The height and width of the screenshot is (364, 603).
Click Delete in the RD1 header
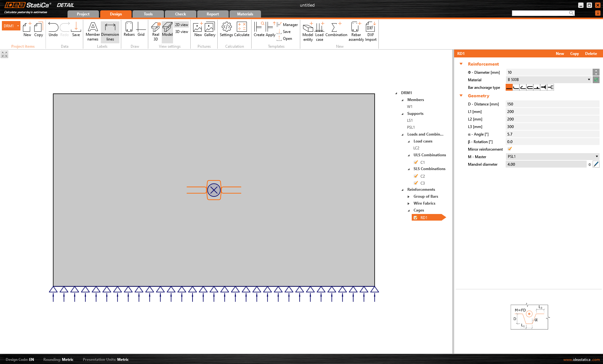pyautogui.click(x=591, y=54)
